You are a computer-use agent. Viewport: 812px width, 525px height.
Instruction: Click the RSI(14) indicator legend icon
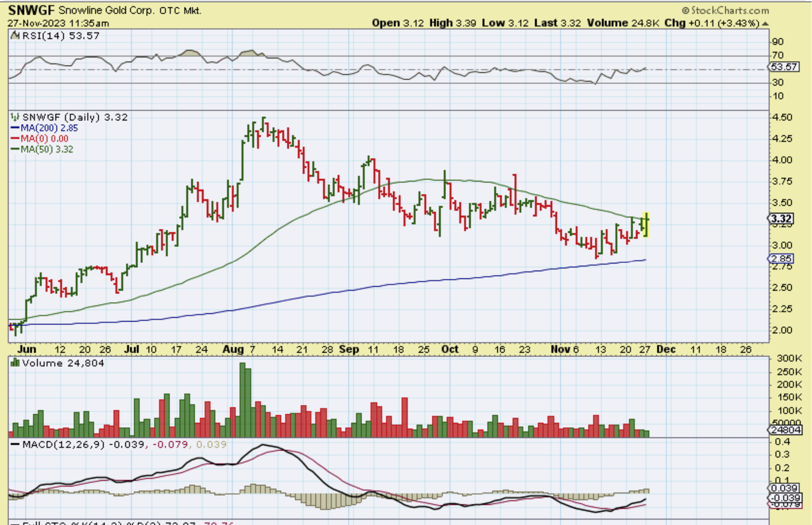(16, 36)
